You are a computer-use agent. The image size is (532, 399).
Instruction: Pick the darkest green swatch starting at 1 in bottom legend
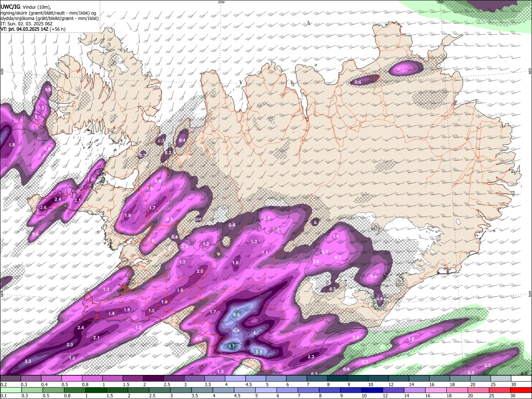[x=96, y=390]
